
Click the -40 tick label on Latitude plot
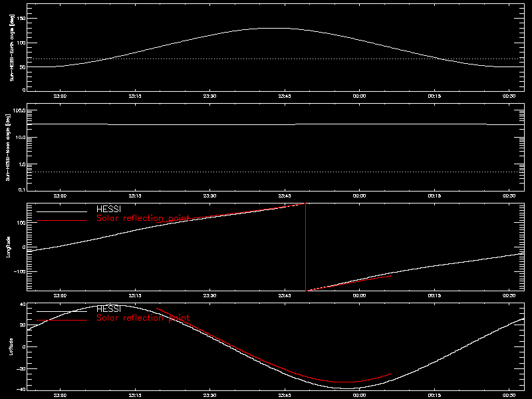pos(21,389)
